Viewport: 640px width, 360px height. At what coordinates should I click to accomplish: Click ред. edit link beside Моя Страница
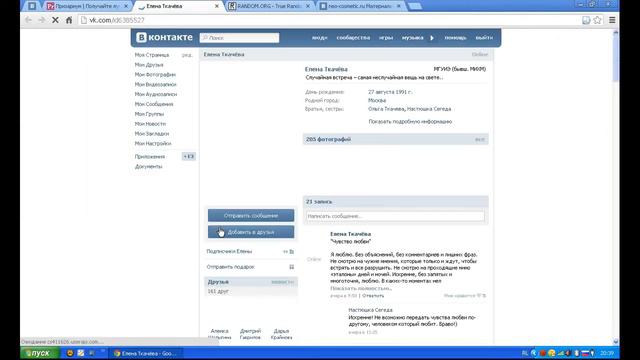click(187, 55)
